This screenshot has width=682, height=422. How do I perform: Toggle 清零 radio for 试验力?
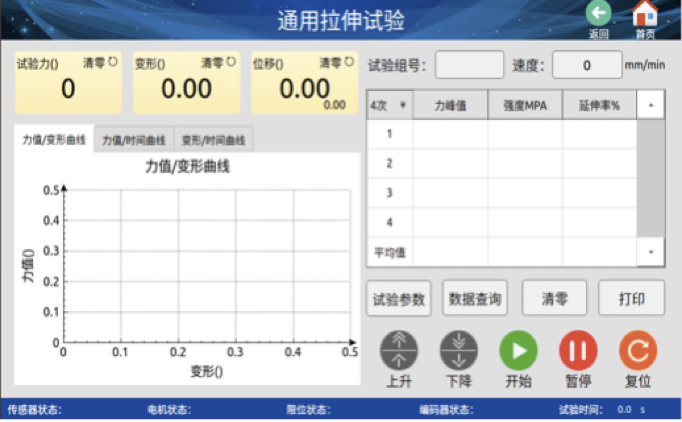click(112, 62)
